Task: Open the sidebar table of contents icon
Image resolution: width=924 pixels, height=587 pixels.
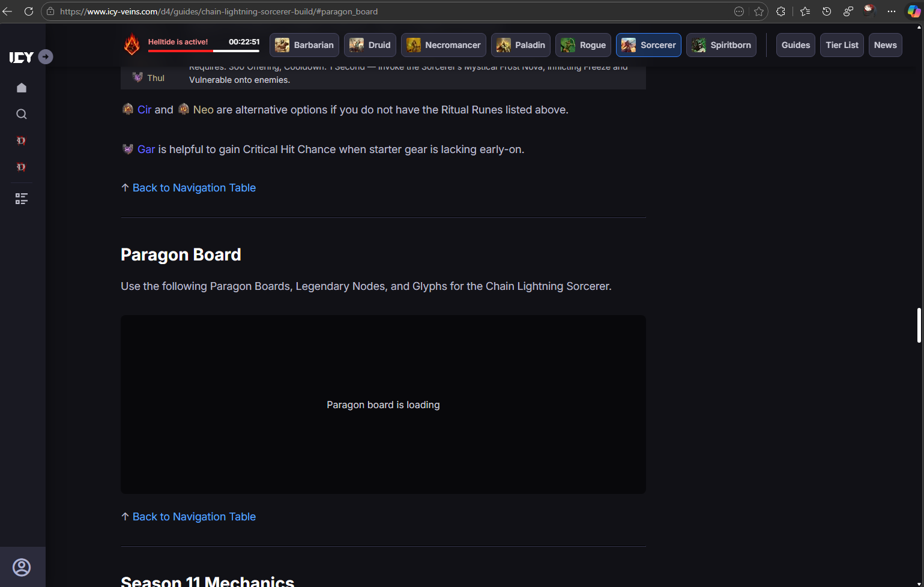Action: (22, 199)
